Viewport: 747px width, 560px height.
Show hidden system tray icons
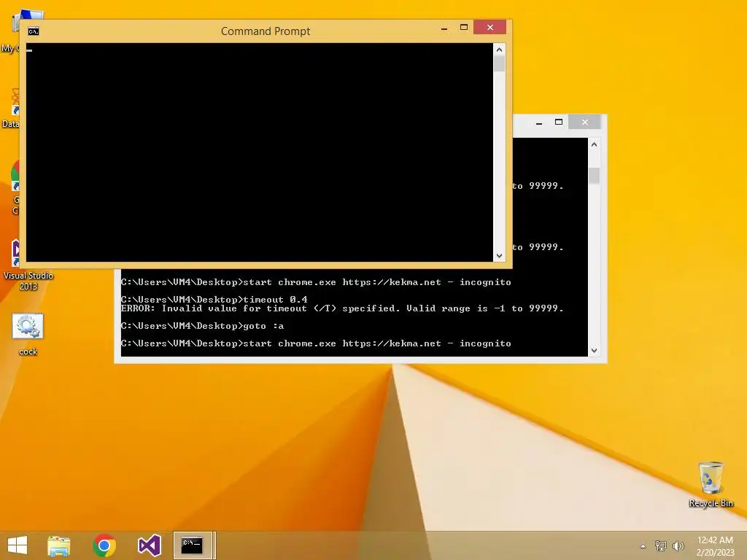click(x=643, y=546)
